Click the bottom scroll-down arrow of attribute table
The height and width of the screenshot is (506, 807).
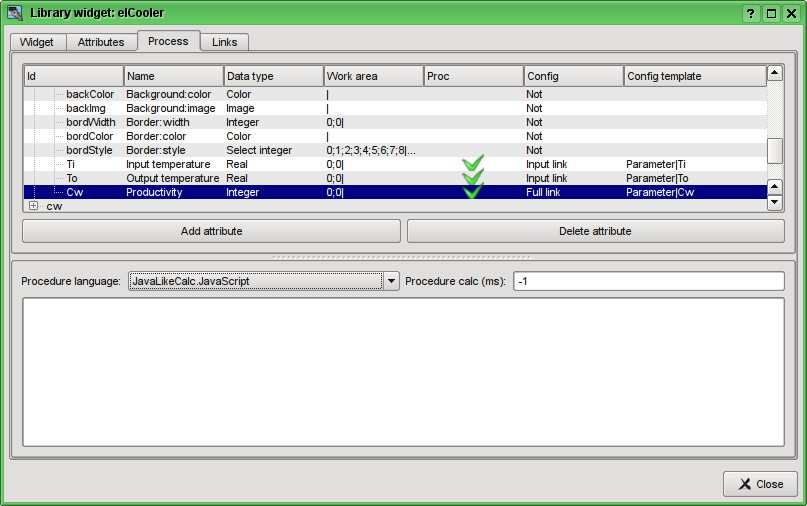[775, 203]
